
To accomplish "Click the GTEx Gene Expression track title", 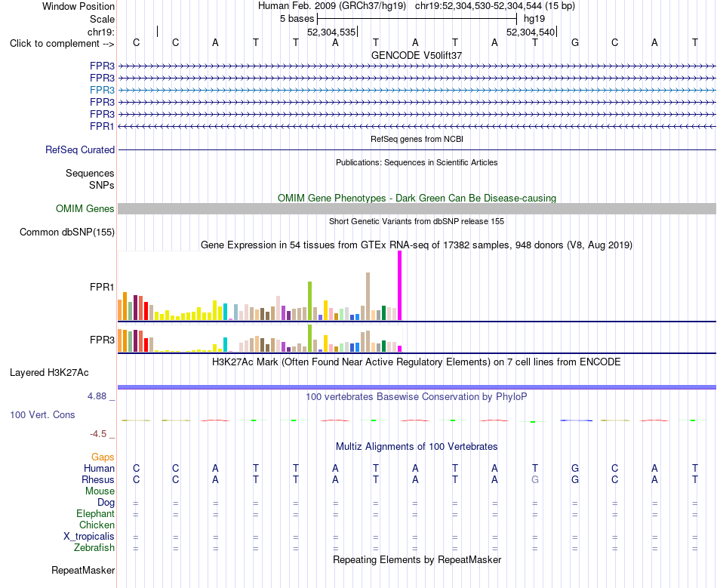I will [417, 245].
